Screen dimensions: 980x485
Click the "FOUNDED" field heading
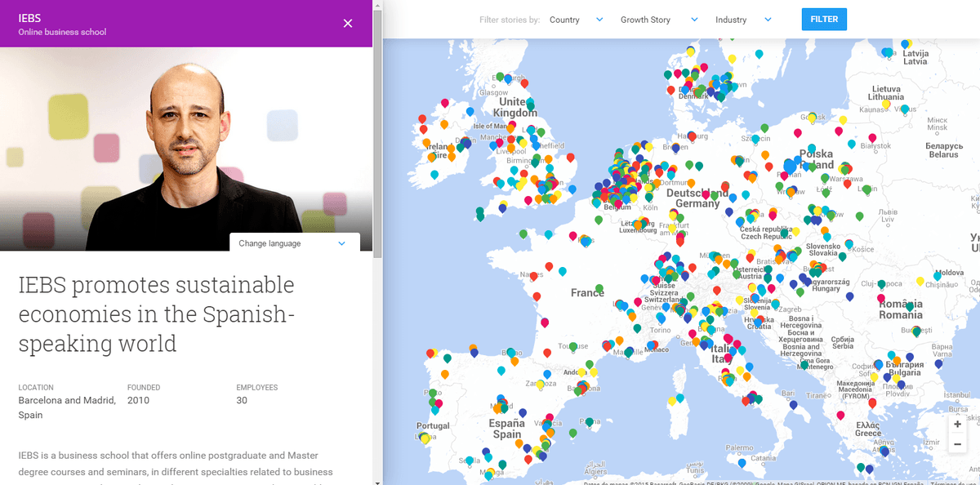[x=144, y=388]
